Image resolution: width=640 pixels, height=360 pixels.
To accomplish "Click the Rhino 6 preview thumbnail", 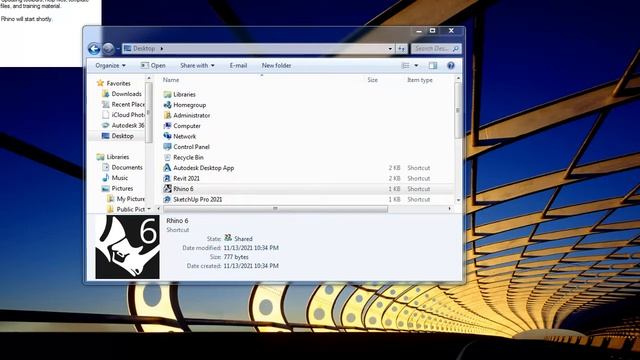I will (127, 247).
